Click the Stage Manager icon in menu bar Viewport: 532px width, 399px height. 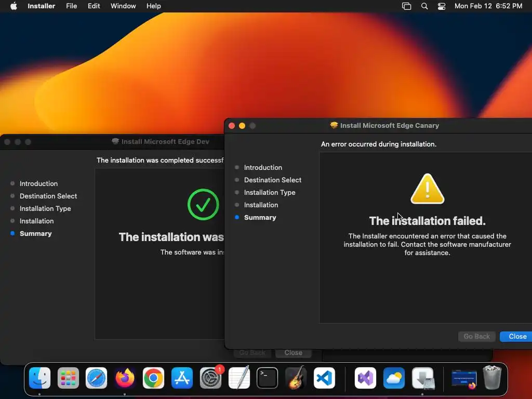(x=406, y=6)
